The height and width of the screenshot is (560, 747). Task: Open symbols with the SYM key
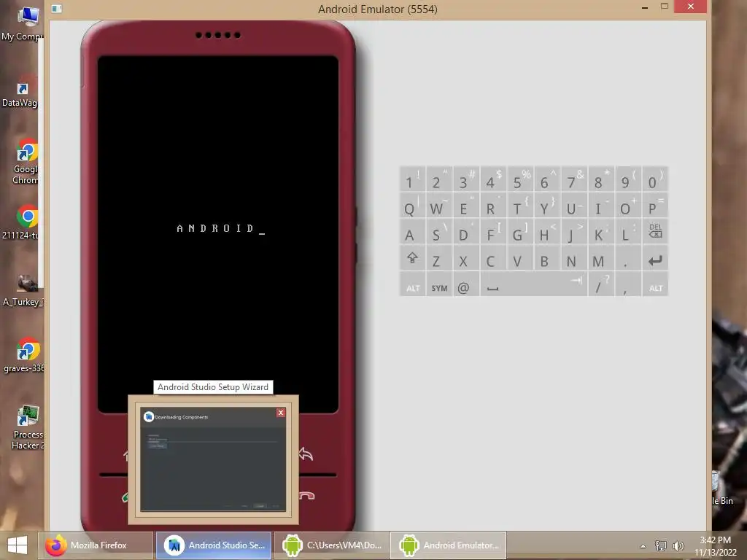[439, 284]
